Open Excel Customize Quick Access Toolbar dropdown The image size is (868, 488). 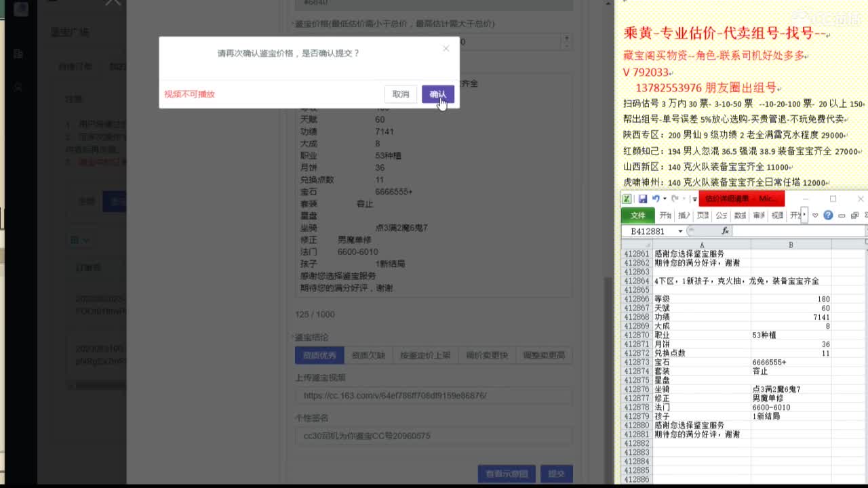694,199
